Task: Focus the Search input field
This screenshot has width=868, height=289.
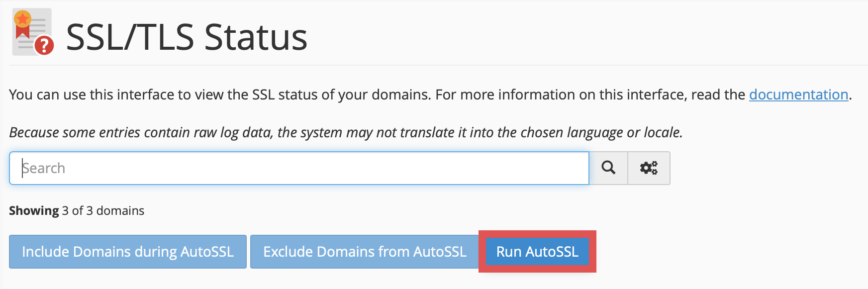Action: 299,168
